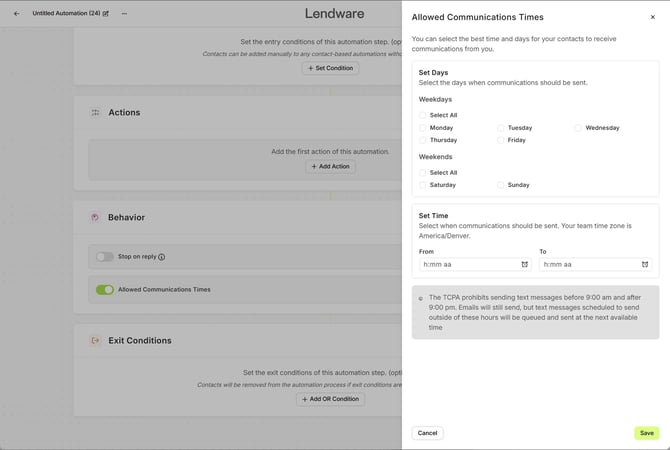Click the Cancel button

(x=427, y=433)
